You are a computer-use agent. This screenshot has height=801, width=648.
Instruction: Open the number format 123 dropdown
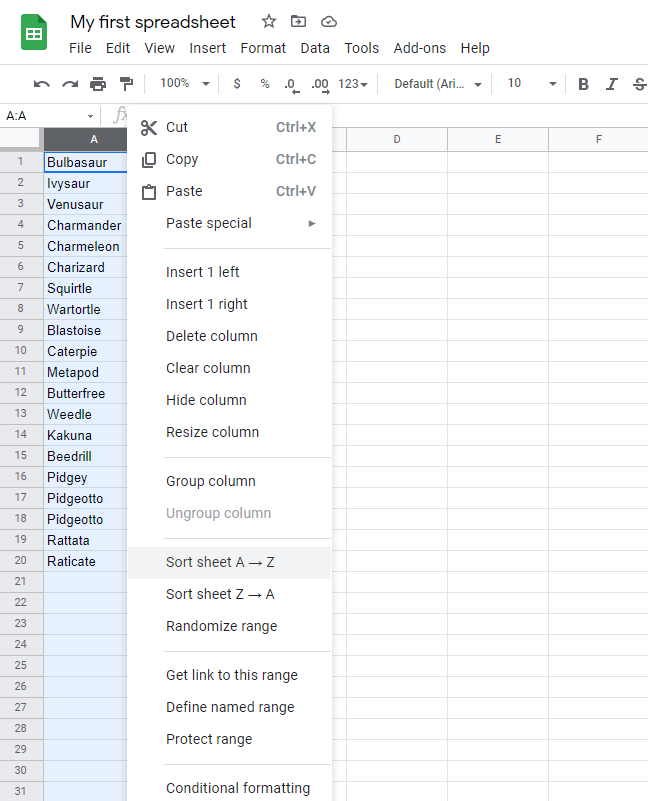click(353, 84)
